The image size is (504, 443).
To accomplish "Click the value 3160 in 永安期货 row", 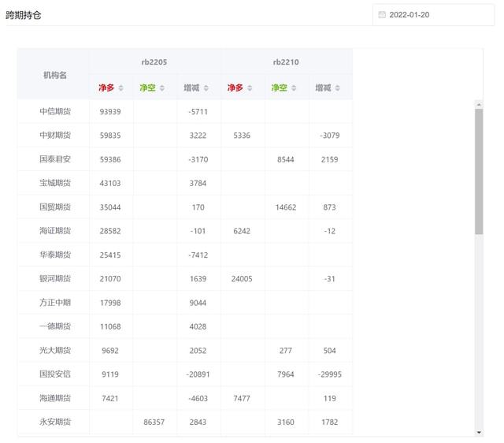I will tap(286, 423).
